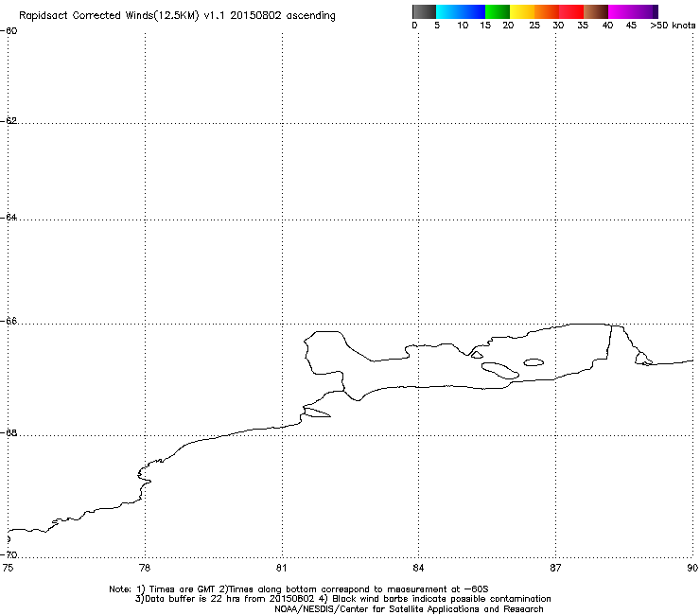Screen dimensions: 700x615
Task: Click latitude label '-64'
Action: 9,217
